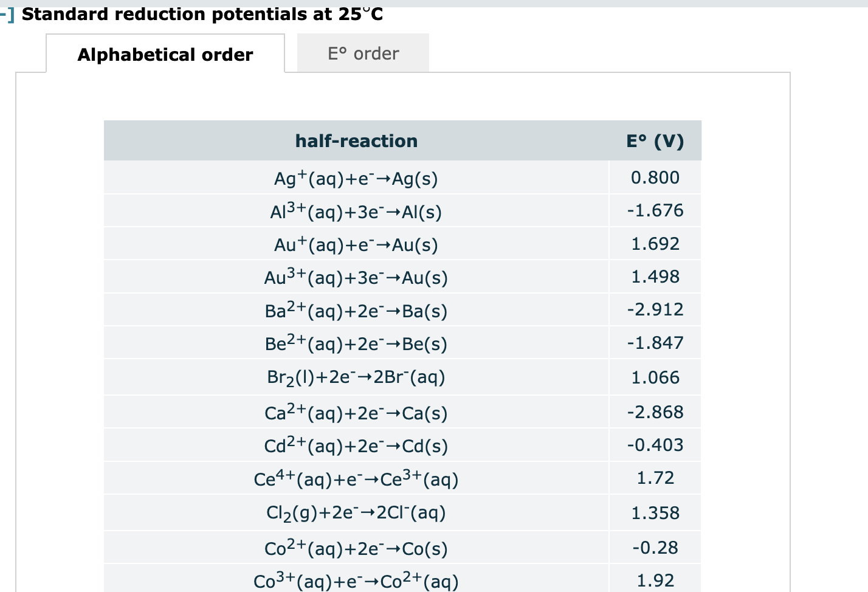
Task: Click the Cl2 gas half-reaction row
Action: coord(356,512)
